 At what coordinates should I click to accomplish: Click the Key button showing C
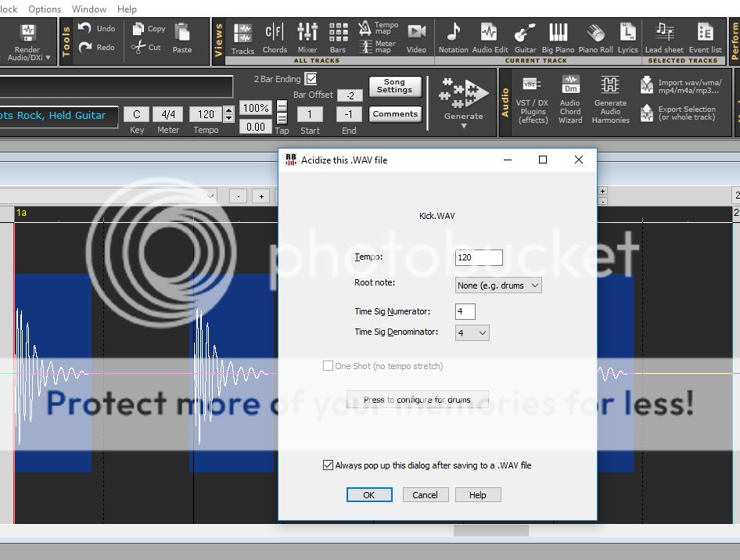pyautogui.click(x=136, y=114)
